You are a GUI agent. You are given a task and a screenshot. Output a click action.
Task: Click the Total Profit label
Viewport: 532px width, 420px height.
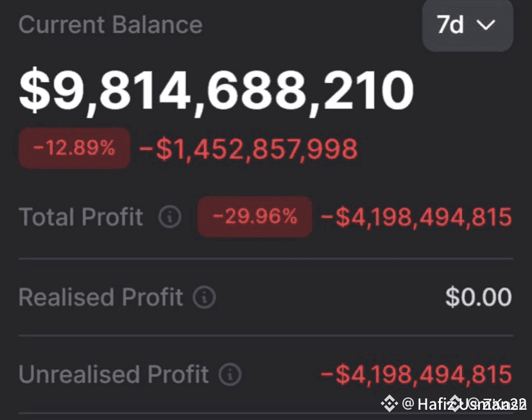coord(81,216)
